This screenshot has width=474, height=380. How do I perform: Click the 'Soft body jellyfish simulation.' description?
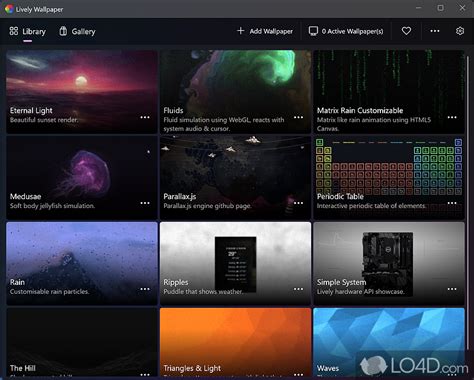click(x=52, y=206)
